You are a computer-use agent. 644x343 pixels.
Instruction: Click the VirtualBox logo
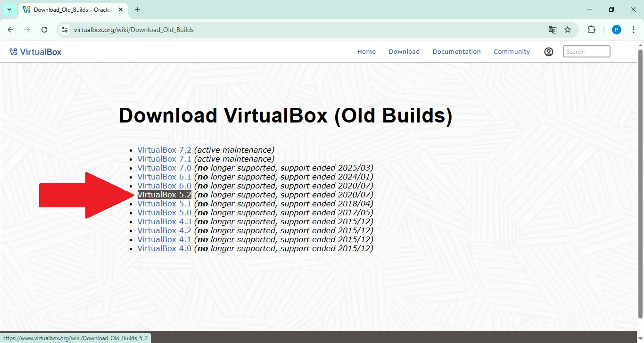[35, 51]
